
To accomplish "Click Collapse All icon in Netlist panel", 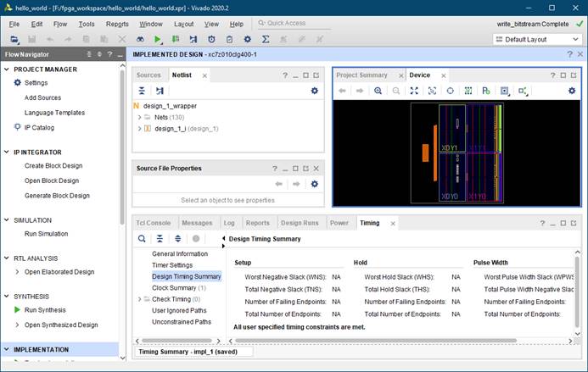I will click(143, 91).
